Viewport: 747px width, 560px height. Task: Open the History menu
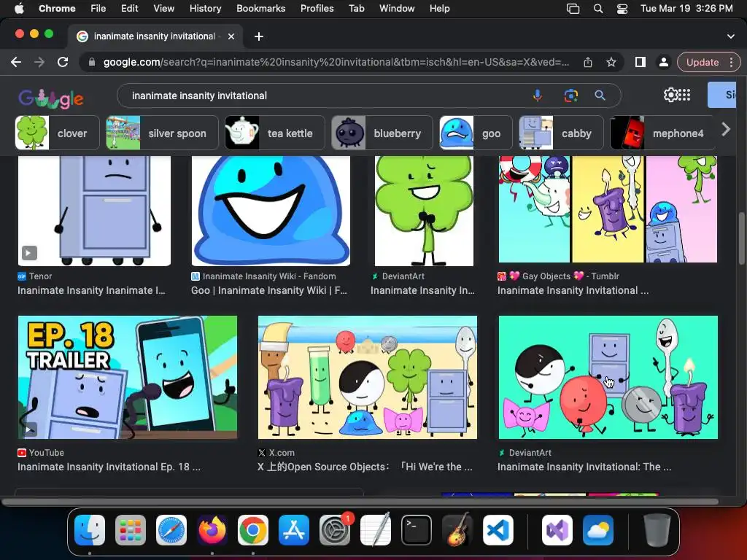pos(205,9)
